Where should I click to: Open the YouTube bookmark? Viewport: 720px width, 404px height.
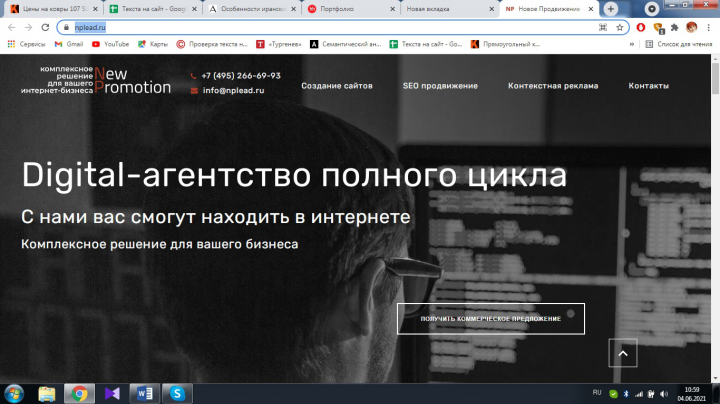pyautogui.click(x=110, y=44)
